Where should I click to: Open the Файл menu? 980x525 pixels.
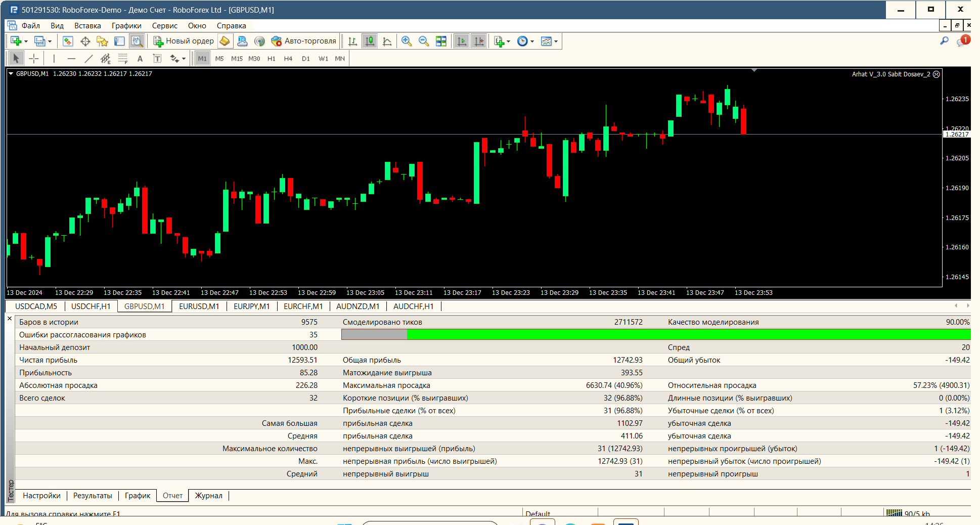pyautogui.click(x=30, y=26)
